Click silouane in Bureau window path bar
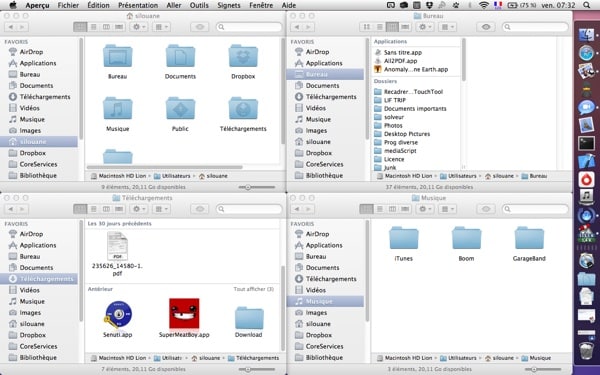Viewport: 600px width, 375px height. point(499,176)
